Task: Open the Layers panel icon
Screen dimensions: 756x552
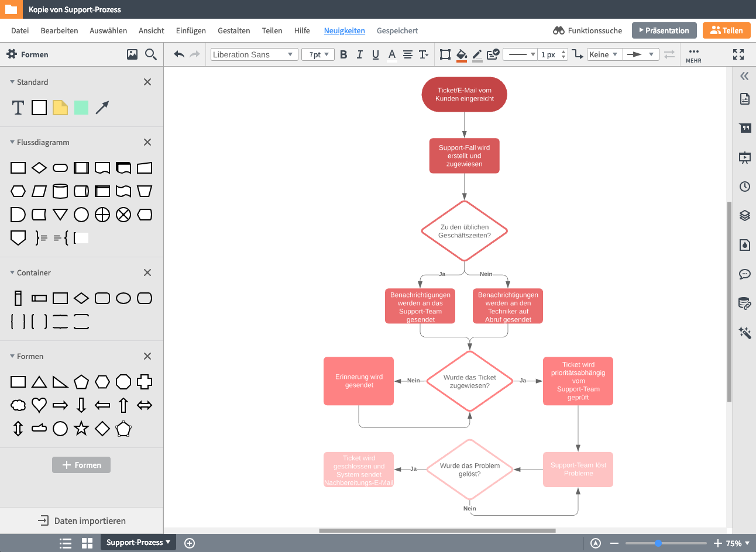Action: (x=744, y=215)
